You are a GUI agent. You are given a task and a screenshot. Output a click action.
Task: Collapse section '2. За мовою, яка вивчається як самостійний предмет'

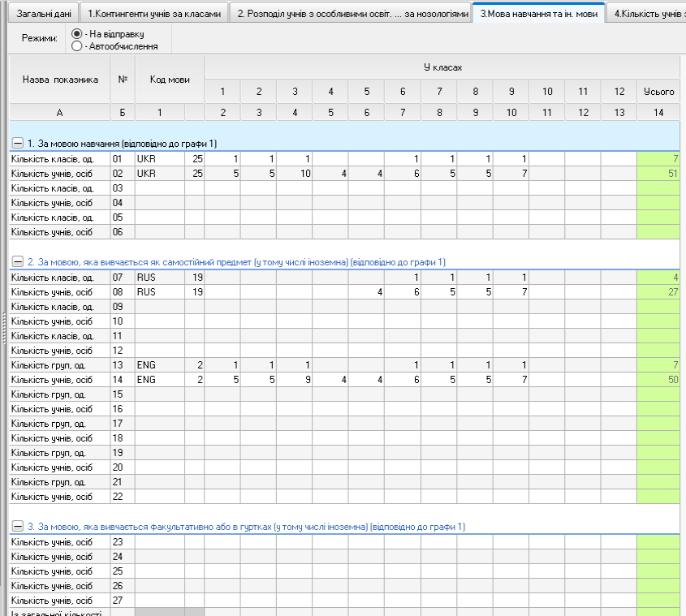point(18,261)
